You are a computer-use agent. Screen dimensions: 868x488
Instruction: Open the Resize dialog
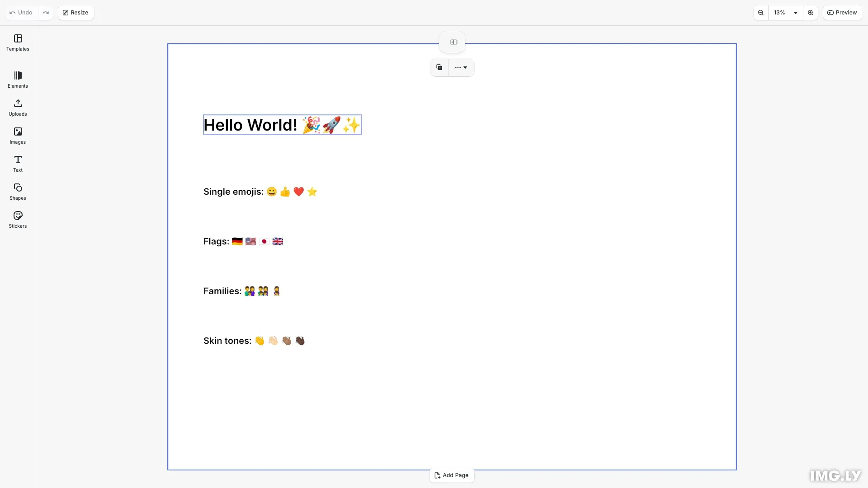75,12
